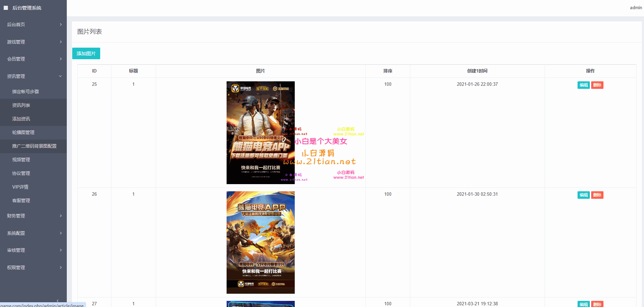
Task: Select the timestamp 2021-01-30 02:50:31
Action: pyautogui.click(x=477, y=194)
